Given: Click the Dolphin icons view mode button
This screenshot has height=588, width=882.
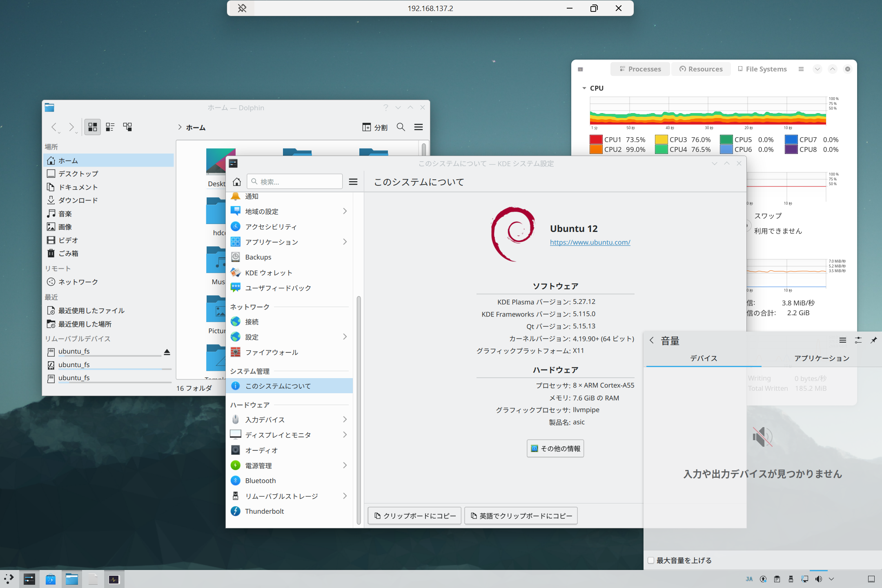Looking at the screenshot, I should pos(93,127).
